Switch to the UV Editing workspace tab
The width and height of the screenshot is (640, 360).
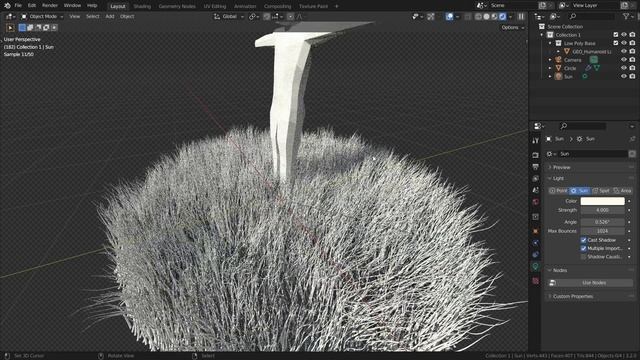(215, 6)
